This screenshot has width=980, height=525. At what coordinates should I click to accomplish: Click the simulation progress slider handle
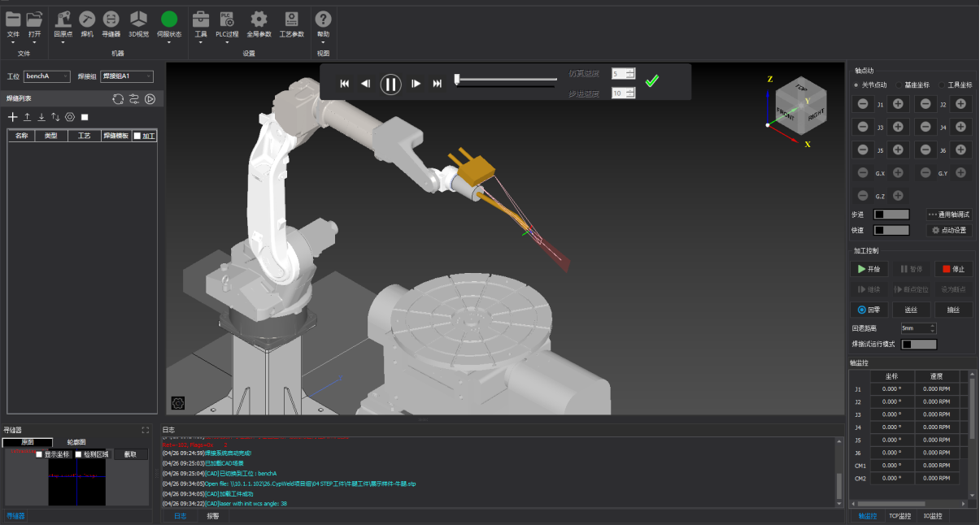click(x=457, y=79)
